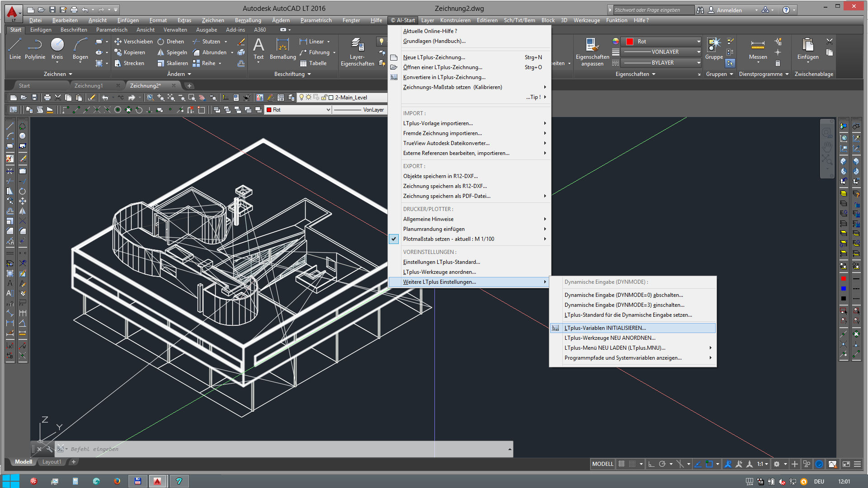Choose LTplus-Variablen INITIALISIEREN menu entry
The height and width of the screenshot is (488, 868).
605,328
